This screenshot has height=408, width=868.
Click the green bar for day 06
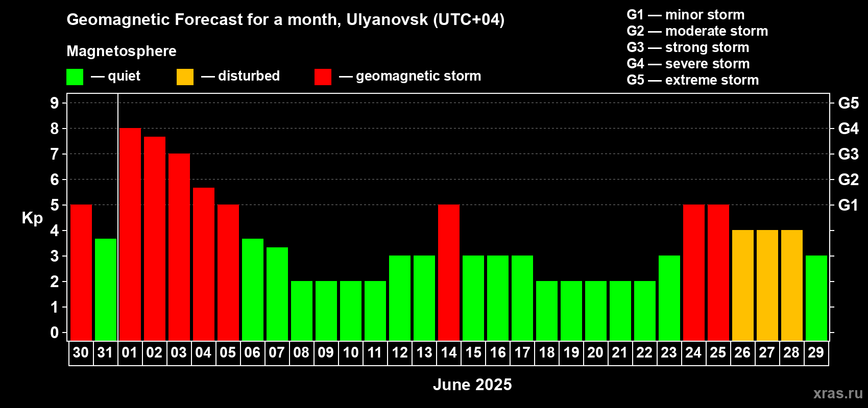(253, 290)
